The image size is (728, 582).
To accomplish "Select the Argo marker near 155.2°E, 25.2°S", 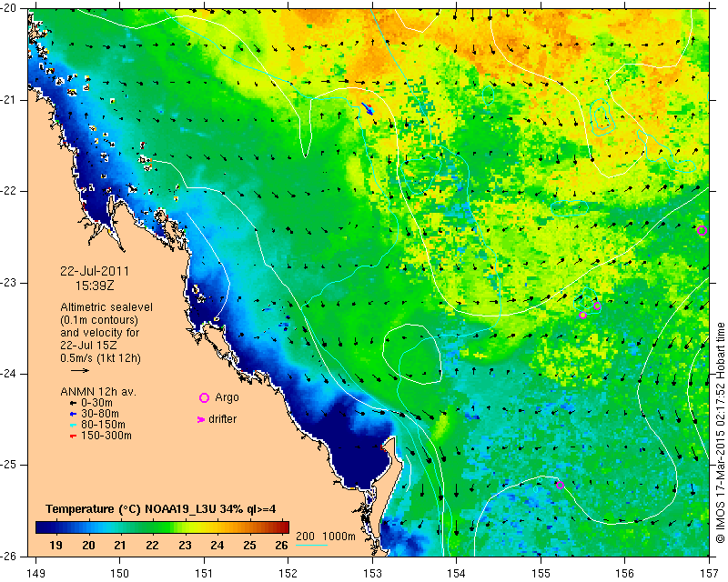I will [x=560, y=485].
